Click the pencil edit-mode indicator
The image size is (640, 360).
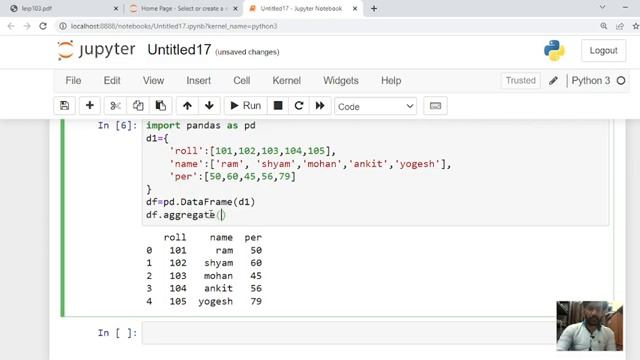pos(553,81)
